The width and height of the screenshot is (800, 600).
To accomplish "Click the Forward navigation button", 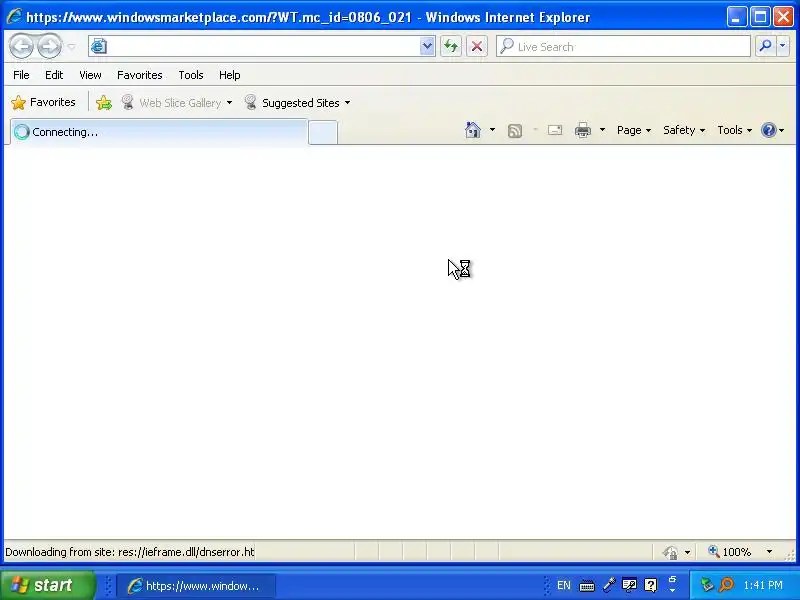I will 49,46.
